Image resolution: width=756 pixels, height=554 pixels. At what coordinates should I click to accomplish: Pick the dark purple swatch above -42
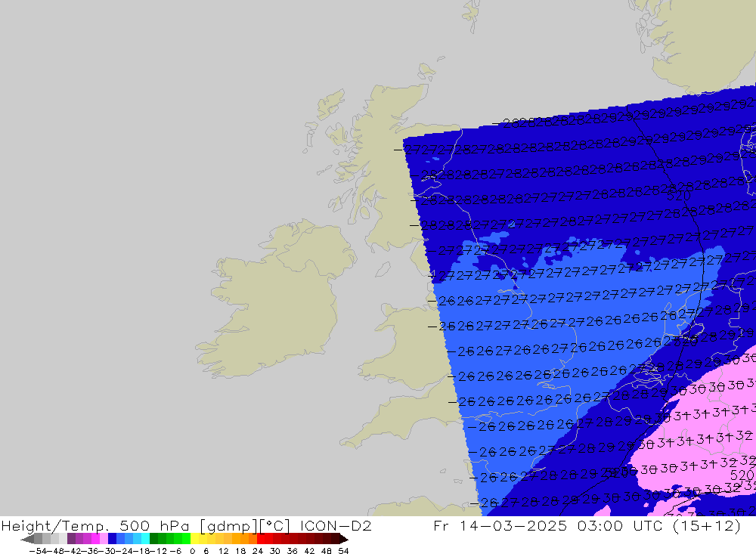pyautogui.click(x=71, y=539)
